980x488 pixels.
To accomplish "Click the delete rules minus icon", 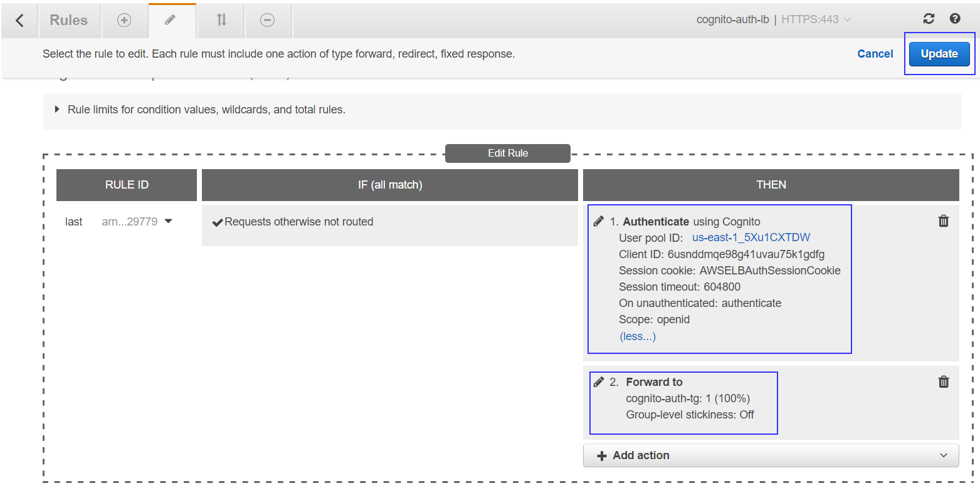I will [268, 20].
